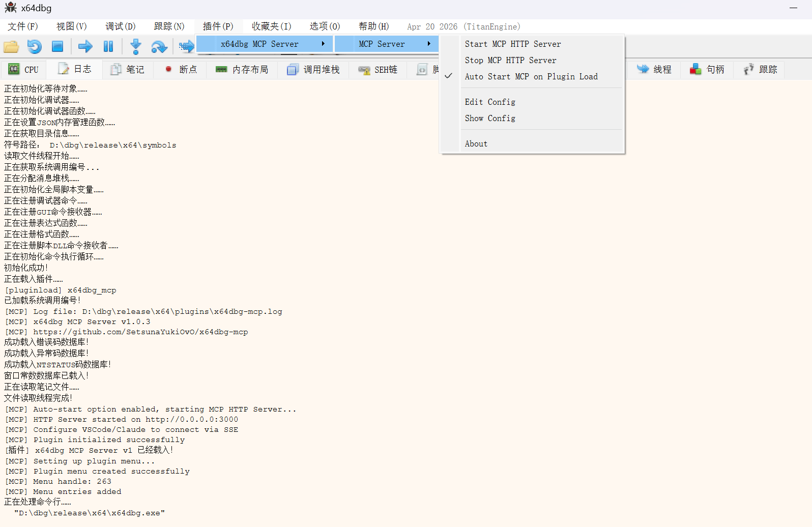Click the x64dbg bug icon in title bar

(x=10, y=8)
